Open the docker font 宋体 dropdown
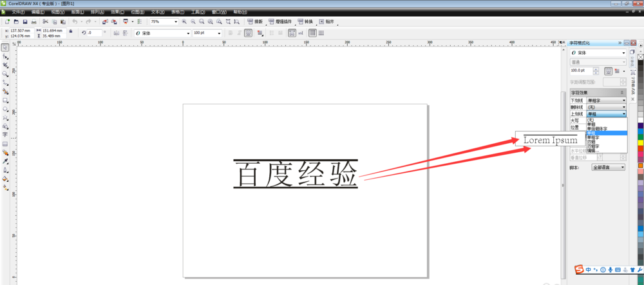Image resolution: width=644 pixels, height=285 pixels. tap(624, 53)
